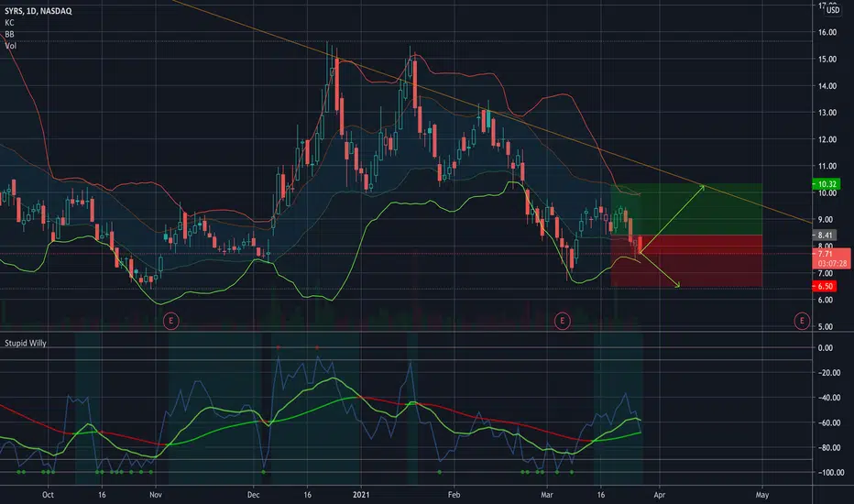Click the 0.00 level on the Stupid Willy scale
Image resolution: width=854 pixels, height=504 pixels.
(x=825, y=347)
